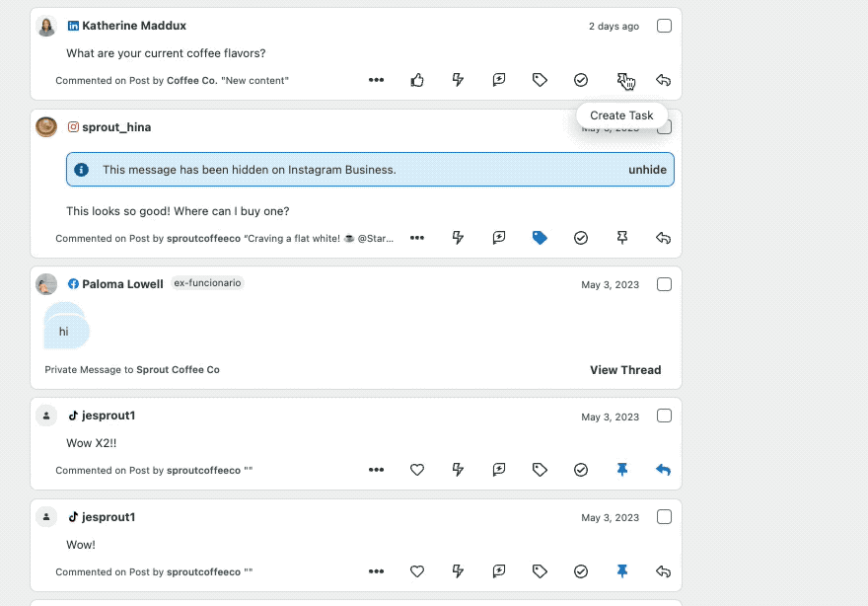View Thread for Paloma Lowell's private message
The height and width of the screenshot is (606, 868).
[x=625, y=370]
